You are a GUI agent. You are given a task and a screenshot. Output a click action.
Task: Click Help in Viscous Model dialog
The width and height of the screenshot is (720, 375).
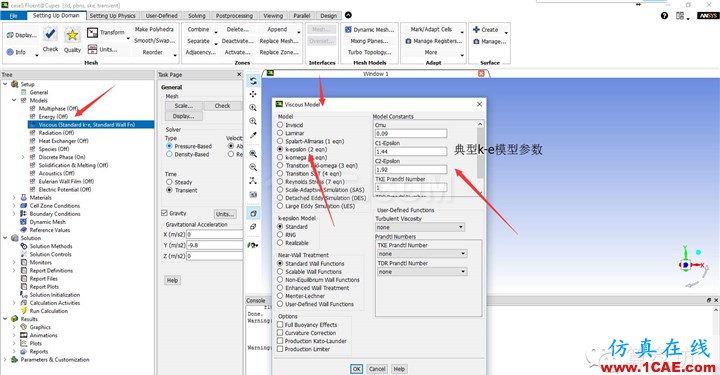pos(399,369)
